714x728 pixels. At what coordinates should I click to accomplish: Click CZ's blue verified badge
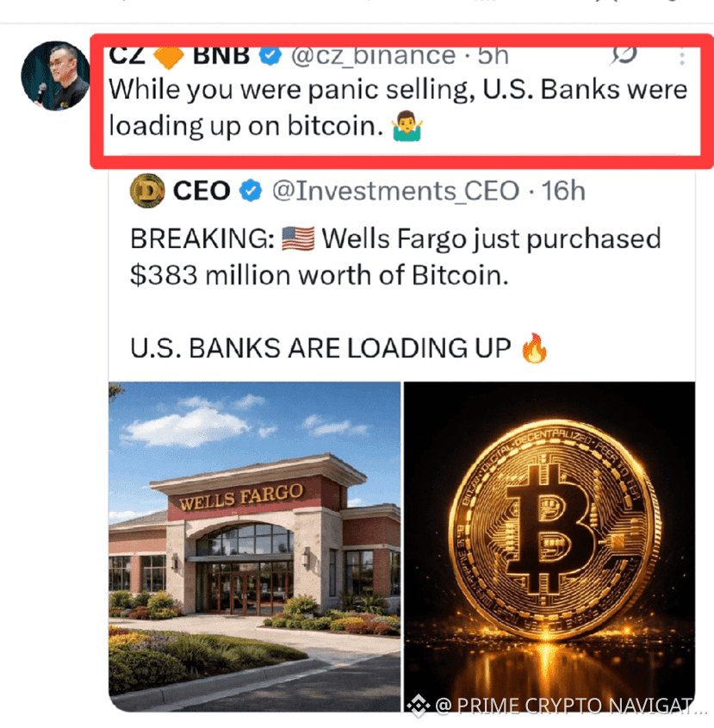click(270, 56)
